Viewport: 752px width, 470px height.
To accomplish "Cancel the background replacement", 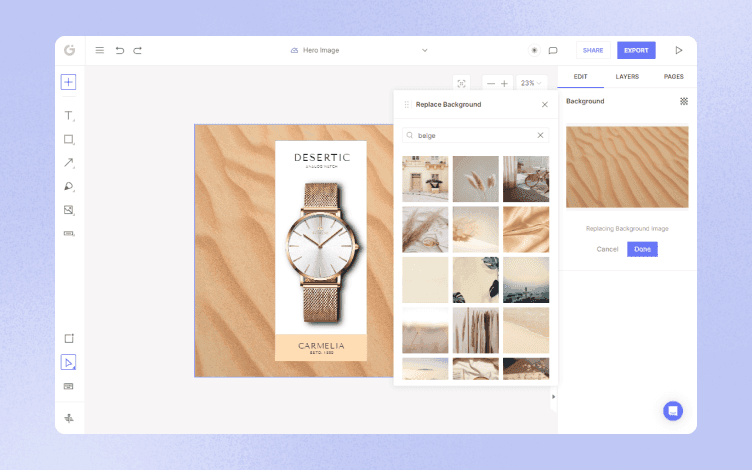I will point(607,249).
